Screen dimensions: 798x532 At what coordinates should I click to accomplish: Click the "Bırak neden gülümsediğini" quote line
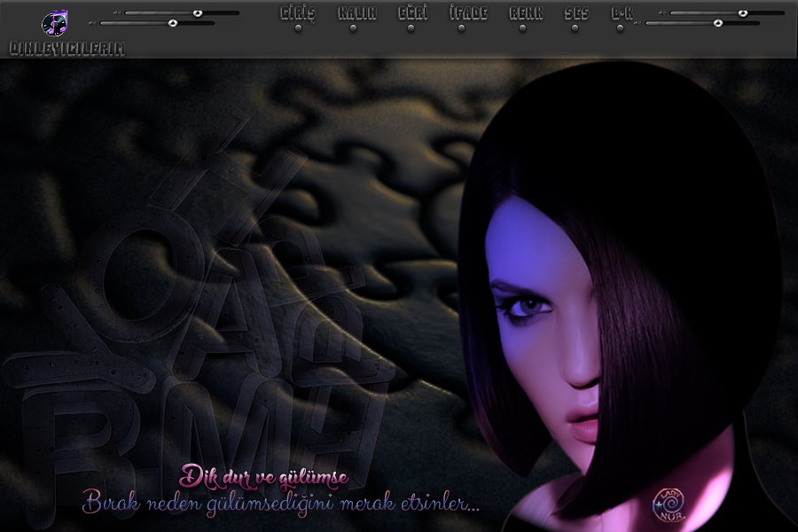point(281,504)
